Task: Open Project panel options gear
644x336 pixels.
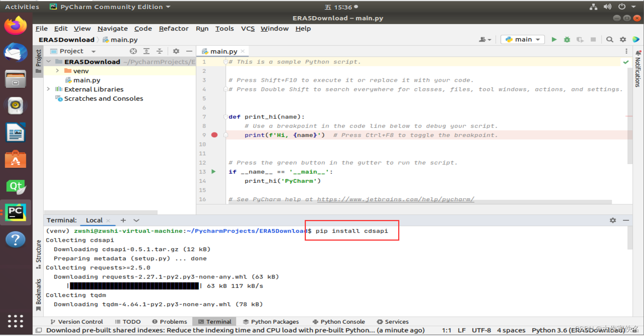Action: pos(176,51)
